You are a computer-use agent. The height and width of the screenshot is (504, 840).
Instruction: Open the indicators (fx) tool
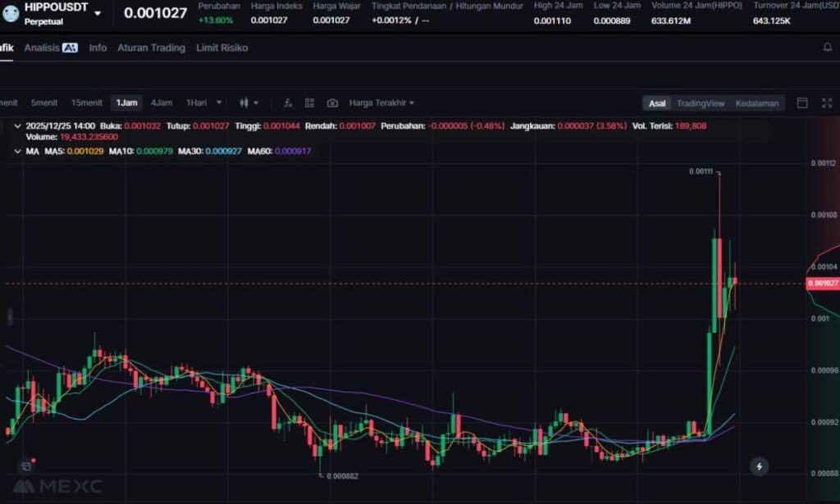[x=288, y=103]
